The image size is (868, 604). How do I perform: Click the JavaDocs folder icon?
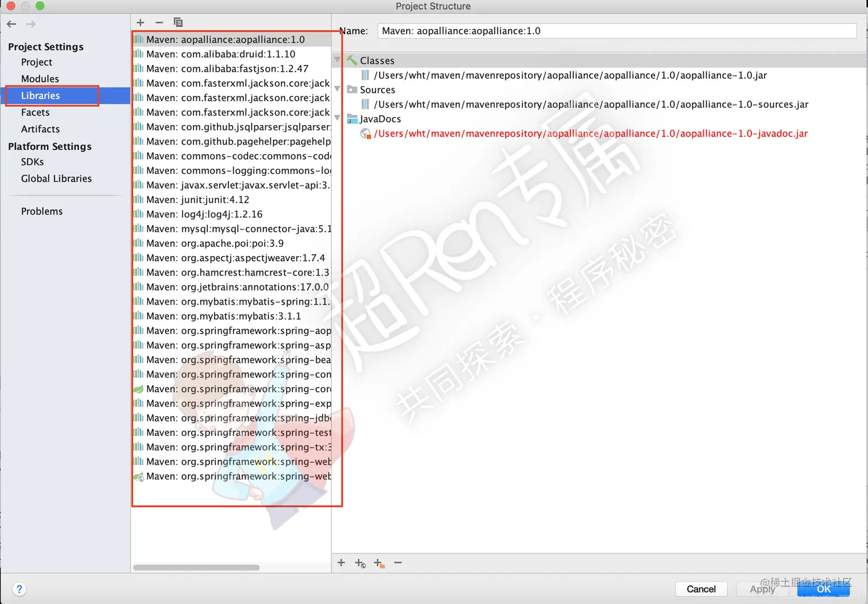tap(352, 119)
